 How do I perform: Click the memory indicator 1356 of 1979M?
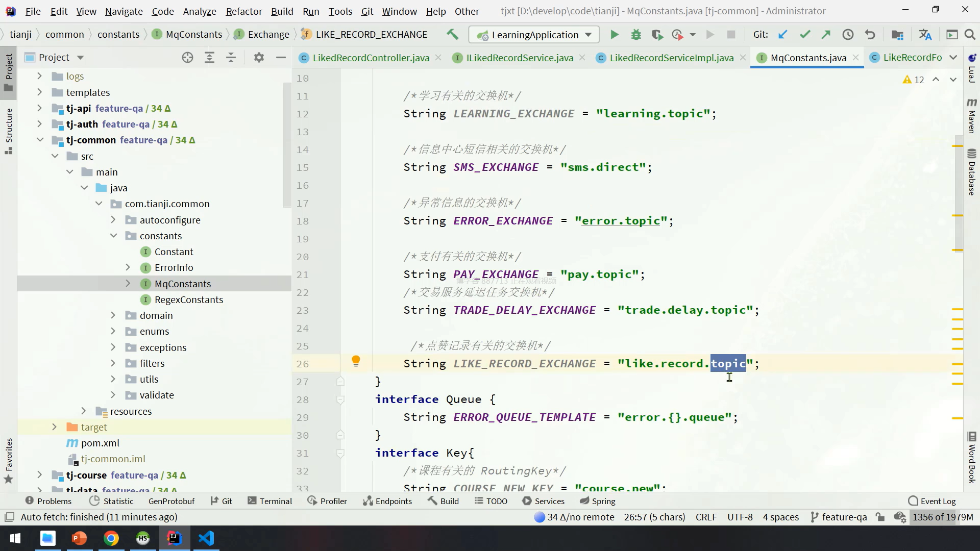[x=942, y=517]
